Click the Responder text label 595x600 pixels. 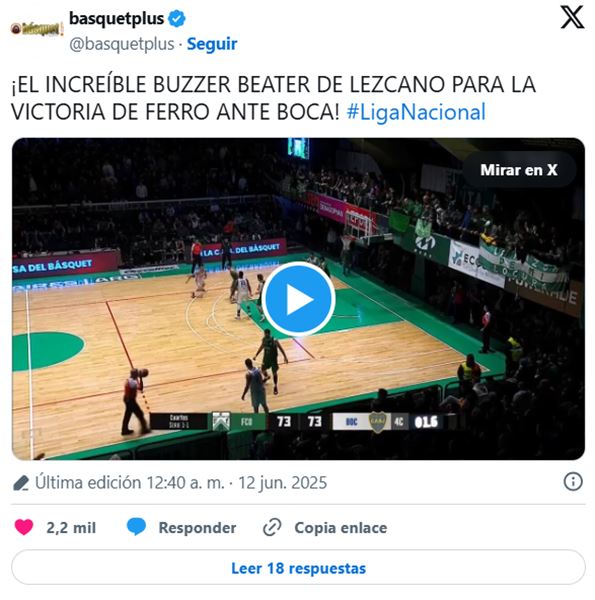[x=197, y=528]
